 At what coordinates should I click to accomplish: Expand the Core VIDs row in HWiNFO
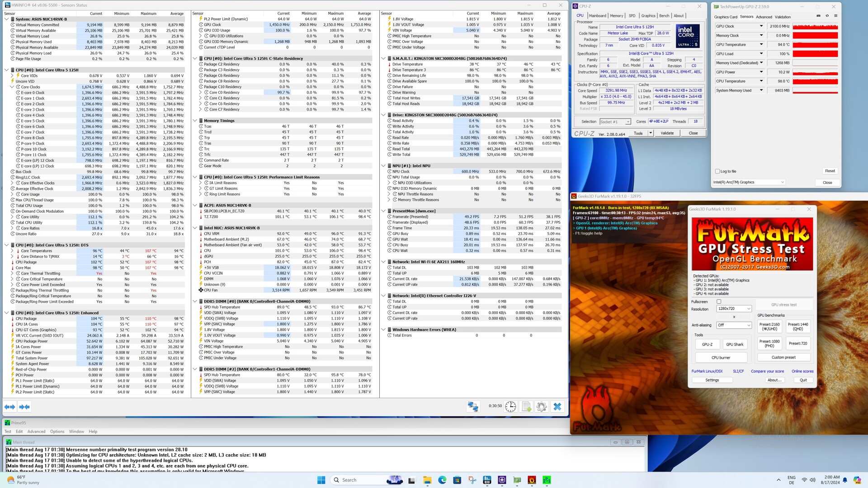[x=12, y=76]
